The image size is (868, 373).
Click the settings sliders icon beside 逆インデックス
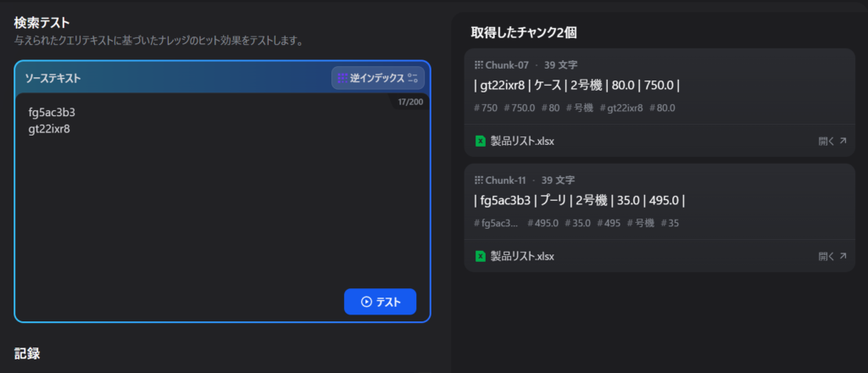point(413,78)
